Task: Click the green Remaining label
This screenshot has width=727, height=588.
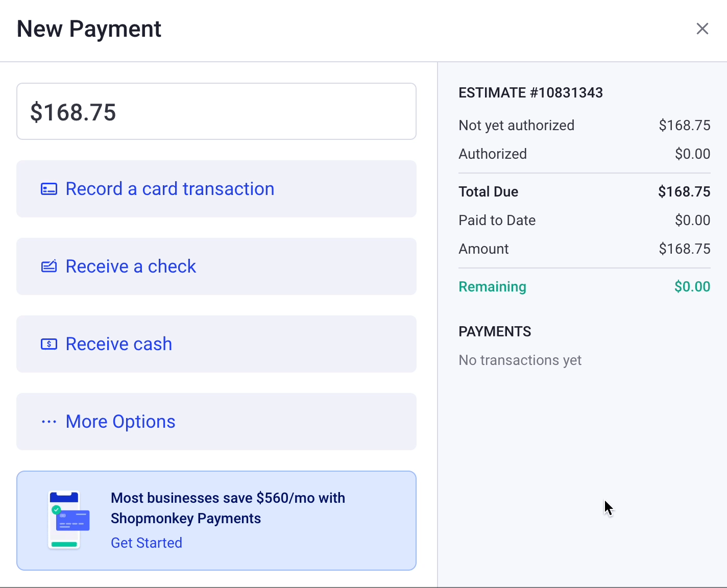Action: click(x=492, y=286)
